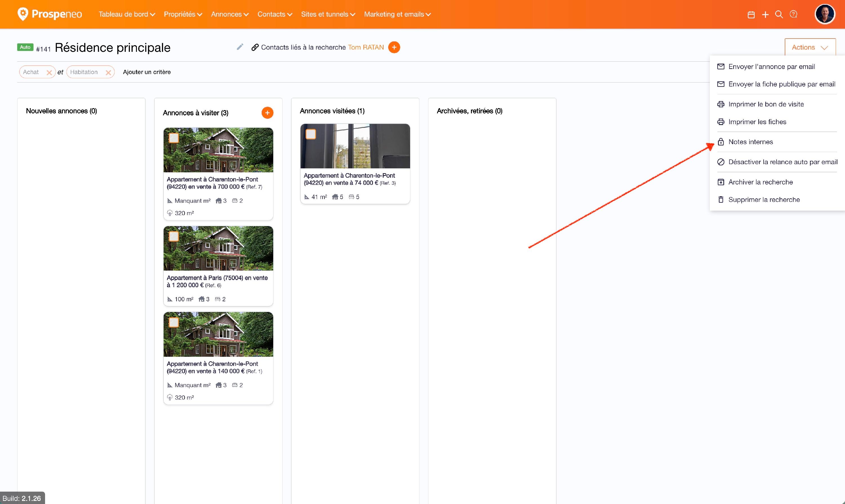
Task: Expand Sites et tunnels menu
Action: (328, 14)
